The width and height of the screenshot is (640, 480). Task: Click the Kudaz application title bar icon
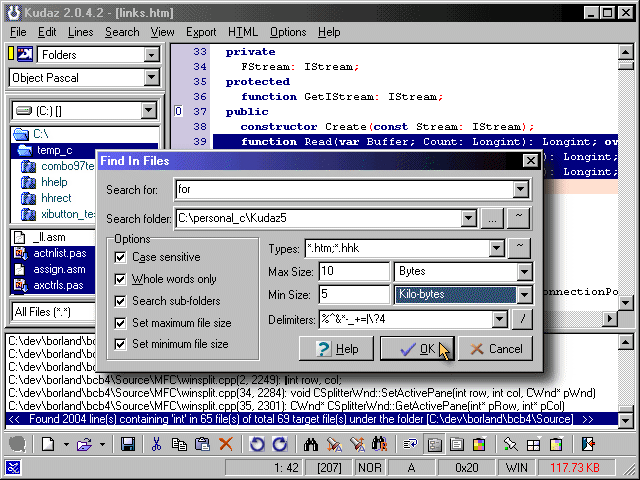[13, 12]
